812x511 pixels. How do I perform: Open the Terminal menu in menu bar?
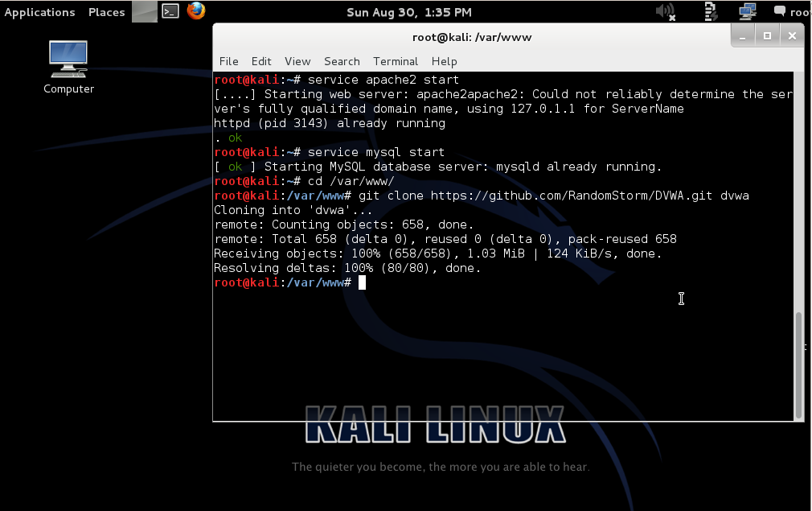(x=396, y=61)
